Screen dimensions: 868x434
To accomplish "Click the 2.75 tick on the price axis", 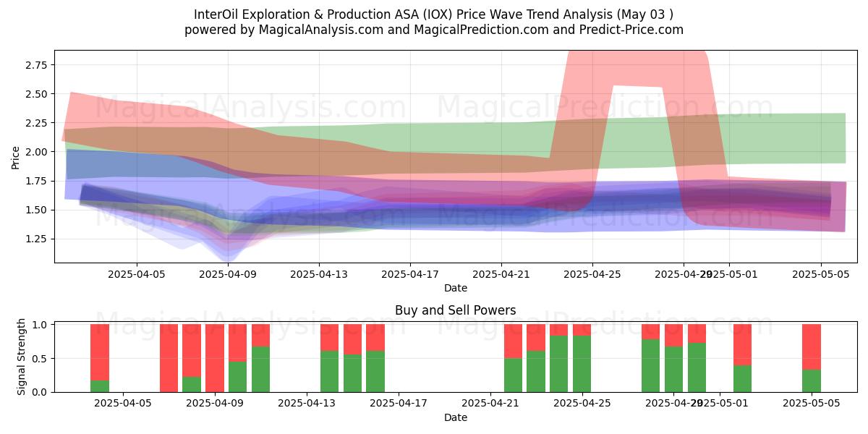I will 36,65.
